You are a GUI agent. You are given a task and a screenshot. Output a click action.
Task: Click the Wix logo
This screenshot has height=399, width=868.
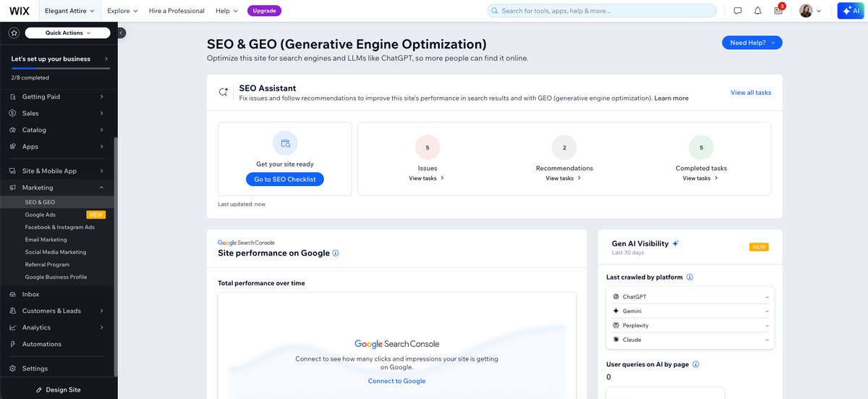(19, 11)
